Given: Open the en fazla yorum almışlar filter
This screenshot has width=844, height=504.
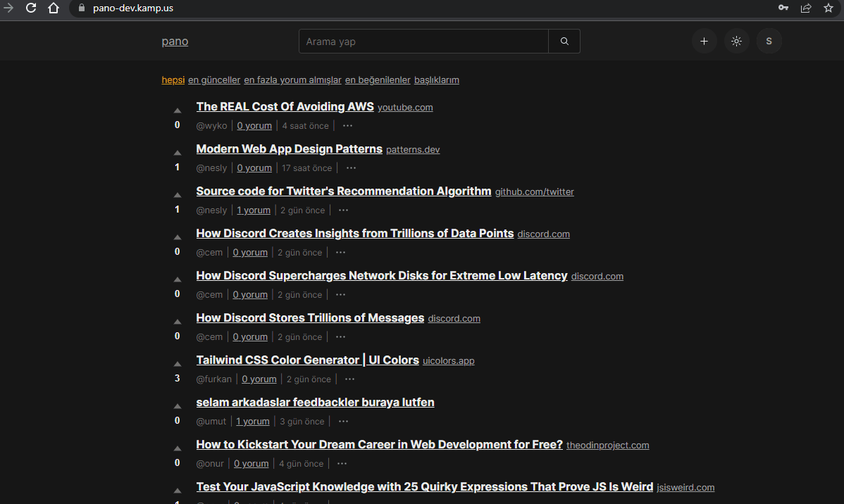Looking at the screenshot, I should coord(292,80).
